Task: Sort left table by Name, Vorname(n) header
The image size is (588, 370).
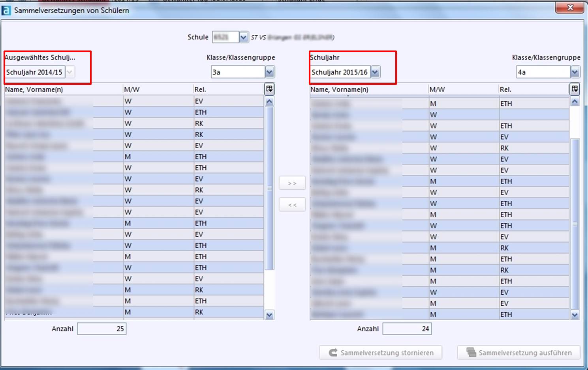Action: tap(64, 90)
